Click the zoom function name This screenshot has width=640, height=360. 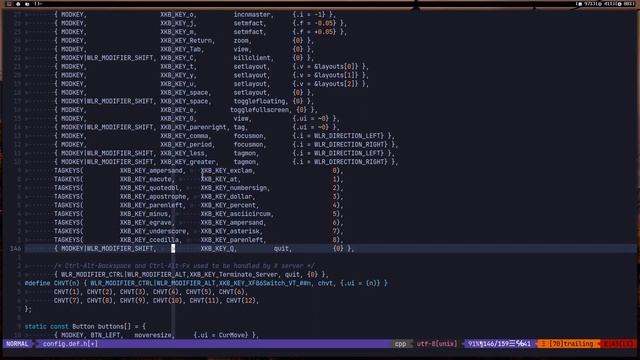click(x=241, y=40)
